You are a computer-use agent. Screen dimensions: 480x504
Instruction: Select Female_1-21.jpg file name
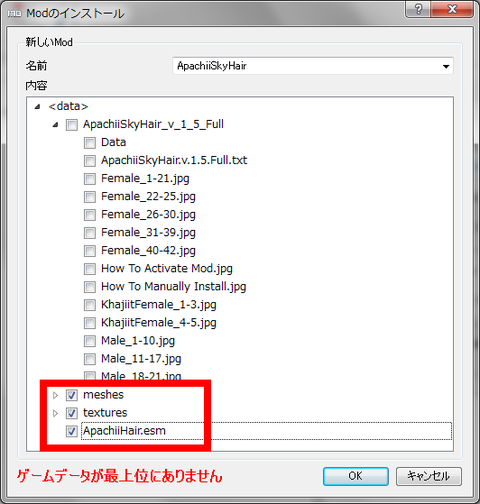pyautogui.click(x=145, y=179)
